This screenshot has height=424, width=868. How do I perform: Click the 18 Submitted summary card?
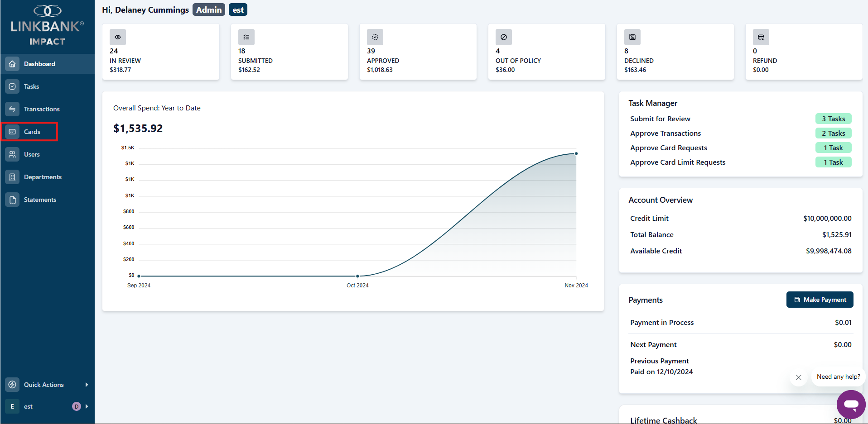coord(289,52)
